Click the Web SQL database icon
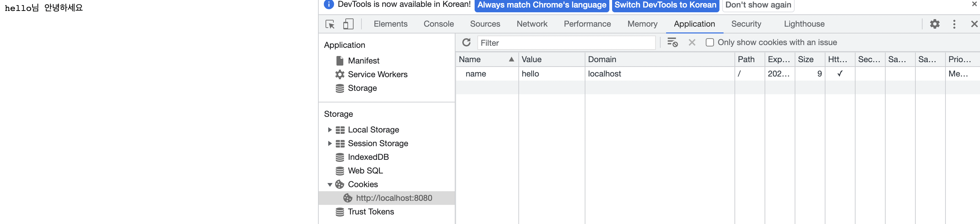 click(340, 171)
